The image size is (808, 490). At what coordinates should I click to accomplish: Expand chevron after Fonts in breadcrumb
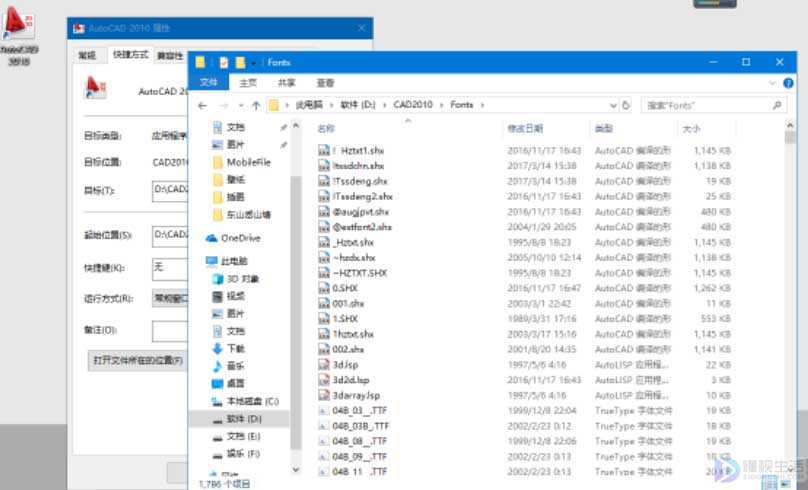pyautogui.click(x=482, y=105)
